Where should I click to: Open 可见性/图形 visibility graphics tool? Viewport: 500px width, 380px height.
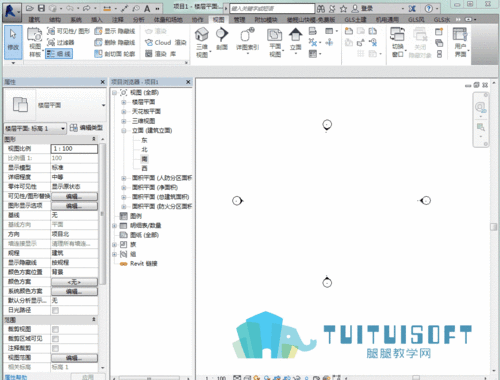68,31
